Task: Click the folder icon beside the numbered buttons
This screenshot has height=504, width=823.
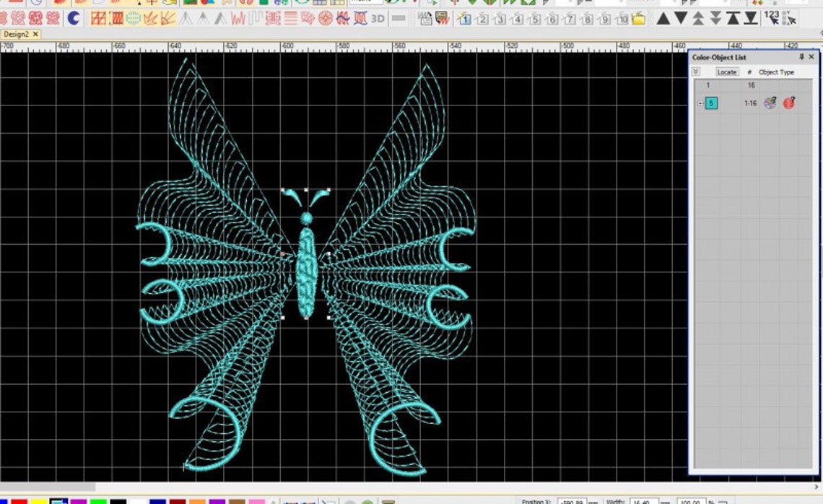Action: tap(638, 19)
